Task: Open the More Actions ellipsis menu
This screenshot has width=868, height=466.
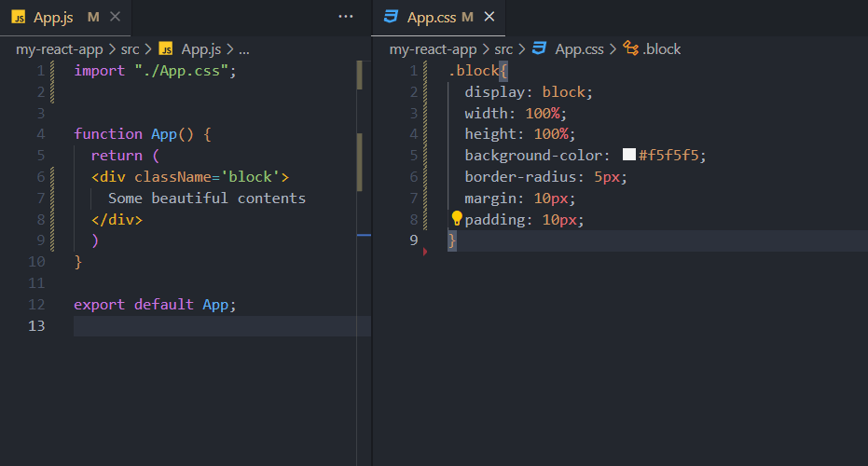Action: [346, 17]
